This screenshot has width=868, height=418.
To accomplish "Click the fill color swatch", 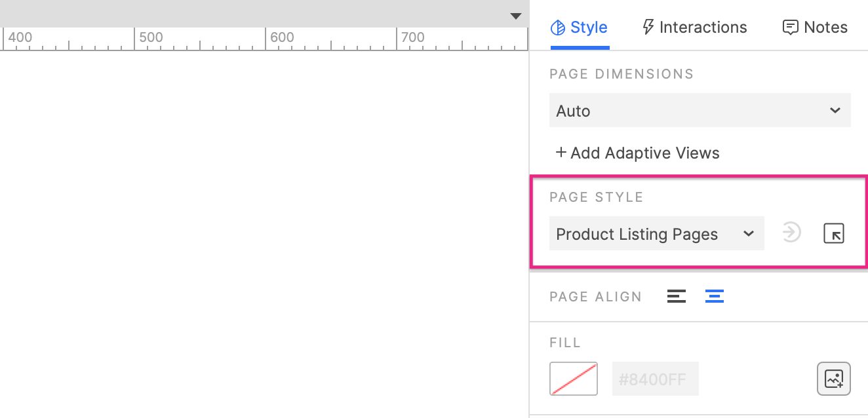I will 574,379.
